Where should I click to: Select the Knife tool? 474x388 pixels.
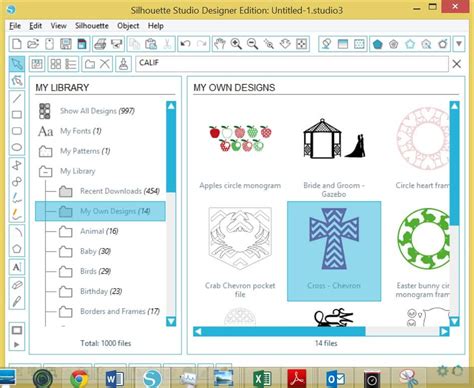(x=17, y=302)
